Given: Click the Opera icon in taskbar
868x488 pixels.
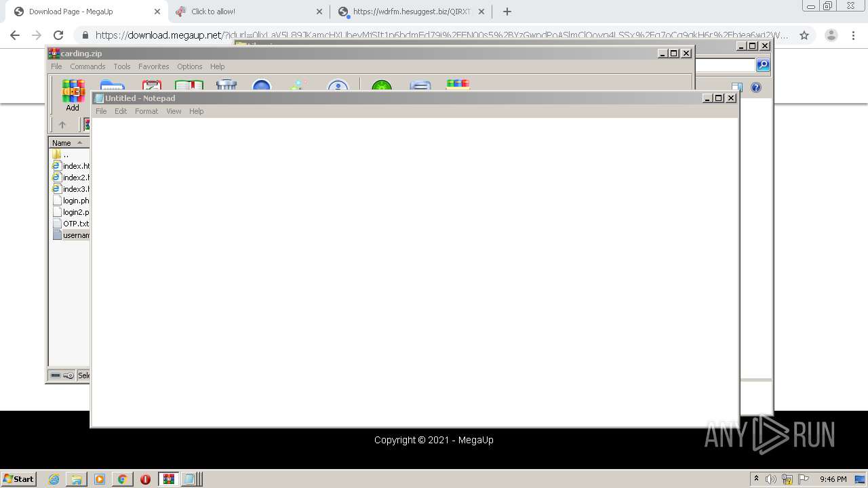Looking at the screenshot, I should [x=145, y=479].
